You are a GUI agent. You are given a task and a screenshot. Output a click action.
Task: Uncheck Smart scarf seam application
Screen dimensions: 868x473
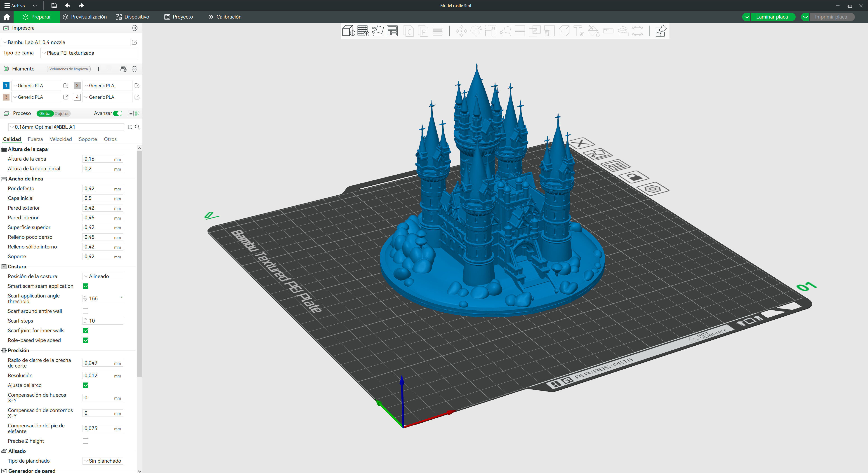tap(86, 286)
